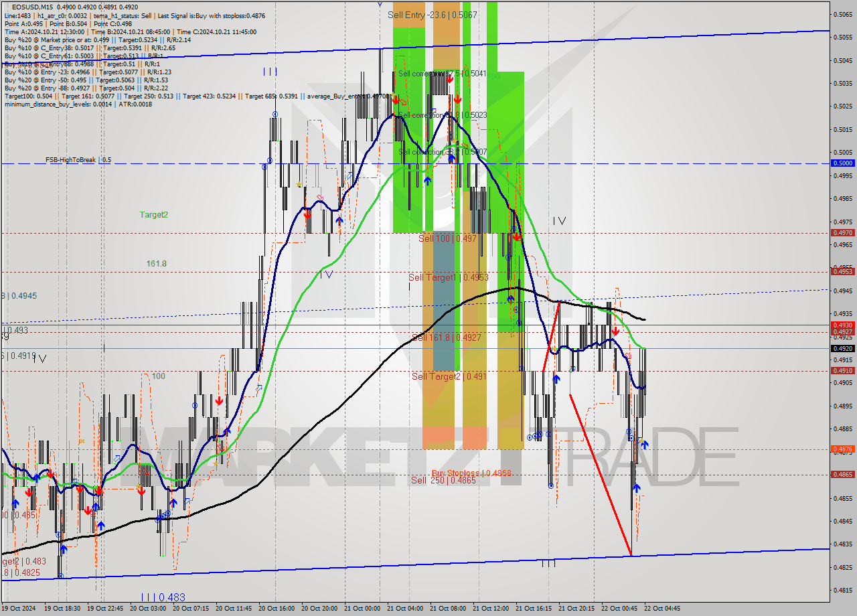Click the 'Sell Target2 | 0.491' label
Screen dimensions: 857x616
449,376
